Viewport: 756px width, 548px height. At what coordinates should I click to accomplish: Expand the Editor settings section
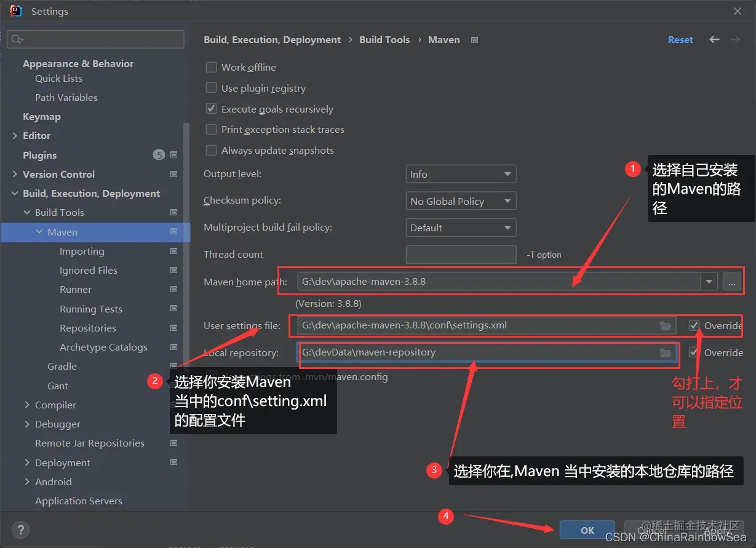coord(15,135)
